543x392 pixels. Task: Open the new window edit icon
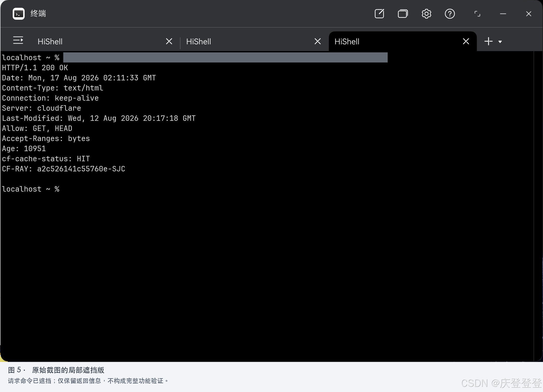(x=379, y=14)
